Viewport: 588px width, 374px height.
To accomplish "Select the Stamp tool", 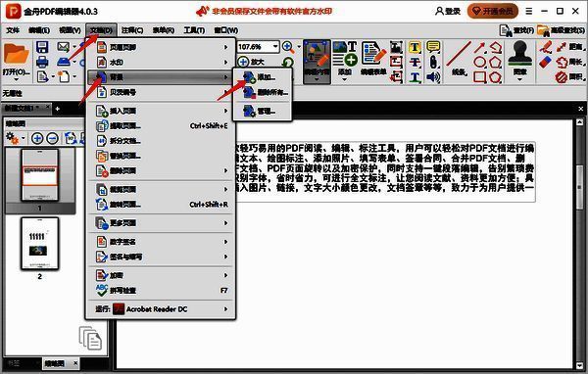I will (519, 58).
